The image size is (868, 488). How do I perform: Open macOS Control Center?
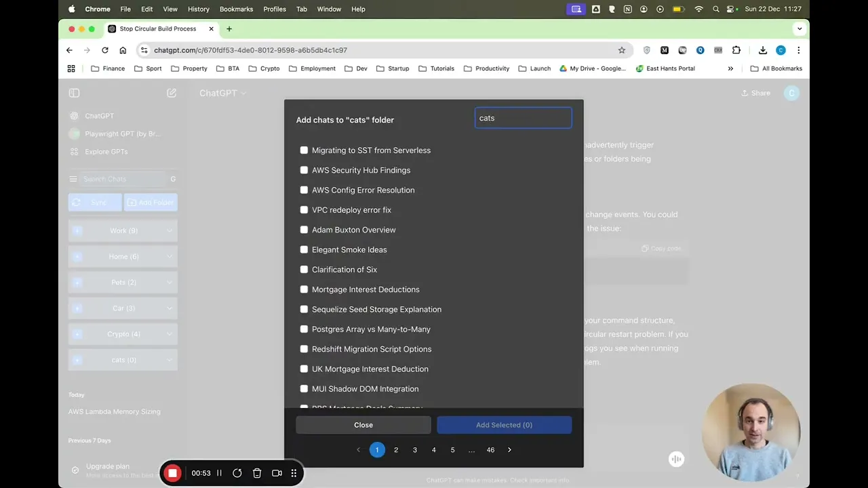(x=732, y=9)
